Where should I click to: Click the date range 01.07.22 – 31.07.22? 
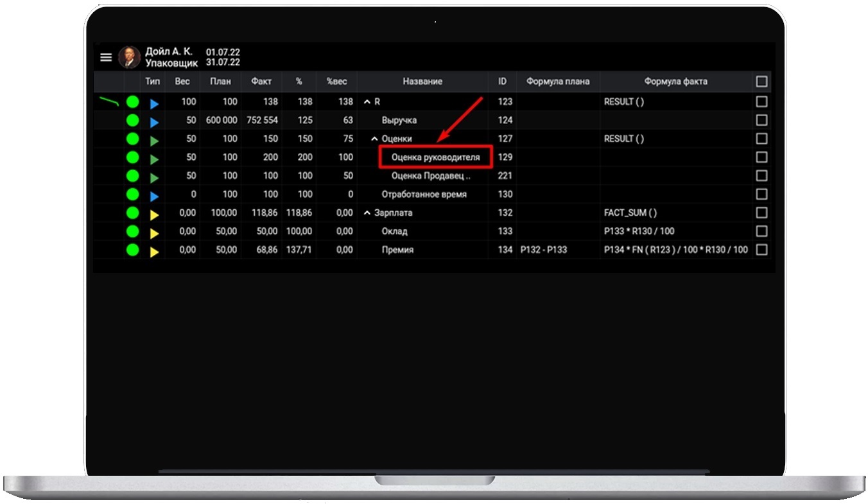[223, 57]
